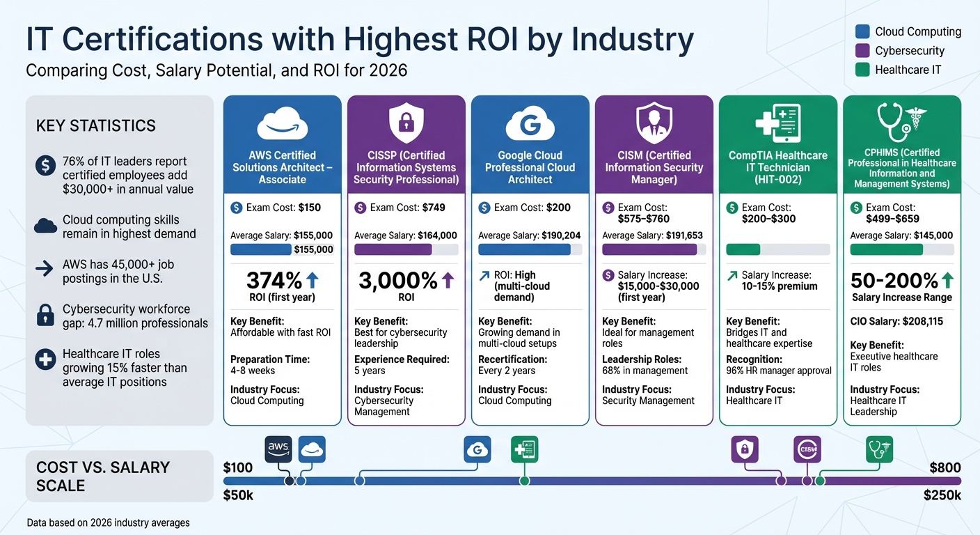Image resolution: width=980 pixels, height=535 pixels.
Task: Click the dollar icon beside the 76% statistic
Action: [45, 166]
